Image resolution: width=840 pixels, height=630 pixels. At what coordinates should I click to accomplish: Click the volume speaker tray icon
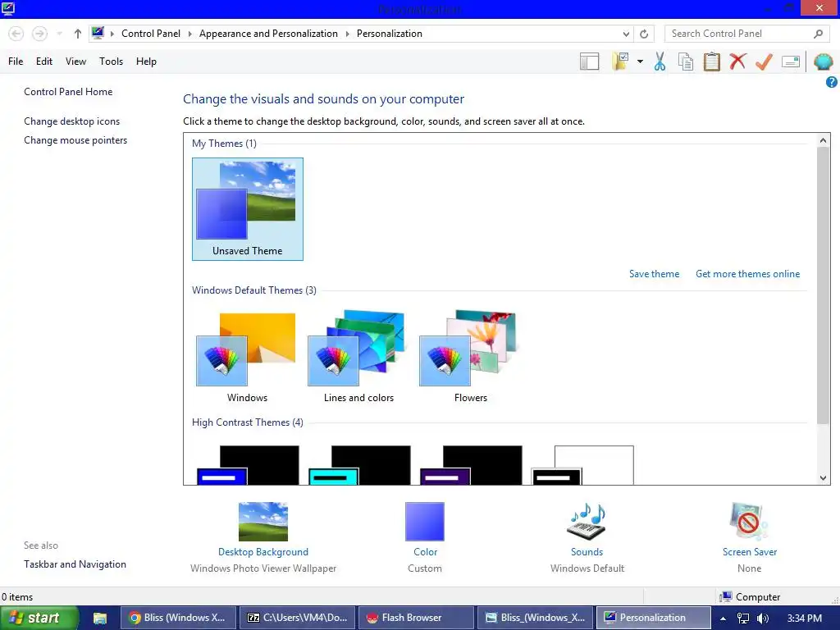[763, 619]
